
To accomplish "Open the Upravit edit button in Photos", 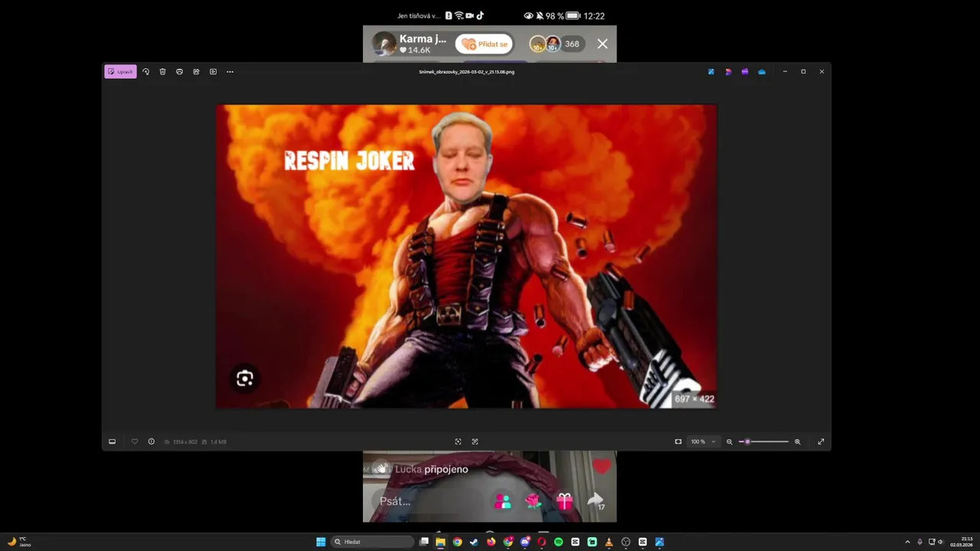I will pos(121,72).
